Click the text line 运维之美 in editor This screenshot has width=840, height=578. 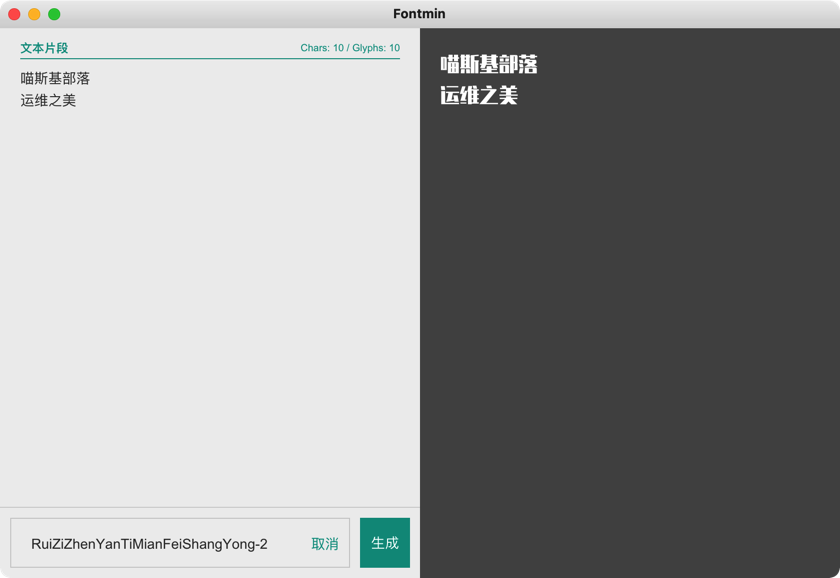coord(48,100)
